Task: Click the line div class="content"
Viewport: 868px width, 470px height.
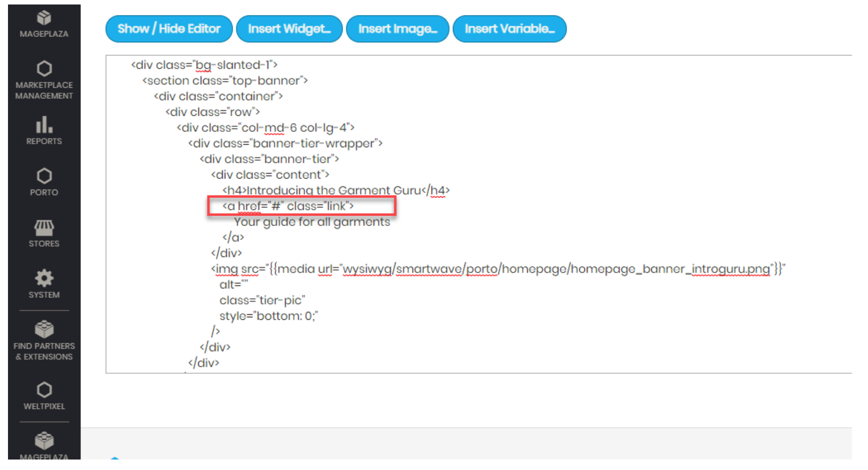Action: (x=270, y=175)
